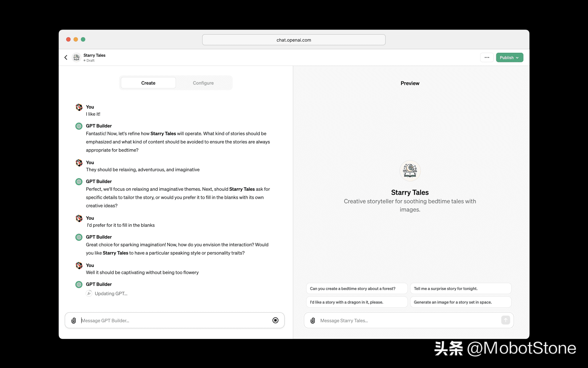Click GPT Builder avatar beside 'Perfect, we'll focus' message
Viewport: 588px width, 368px height.
point(79,182)
